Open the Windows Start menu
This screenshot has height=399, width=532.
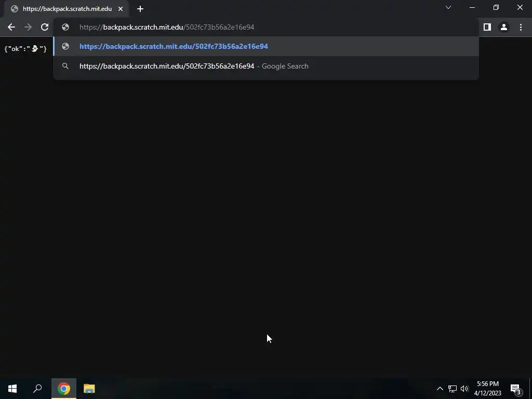click(12, 389)
